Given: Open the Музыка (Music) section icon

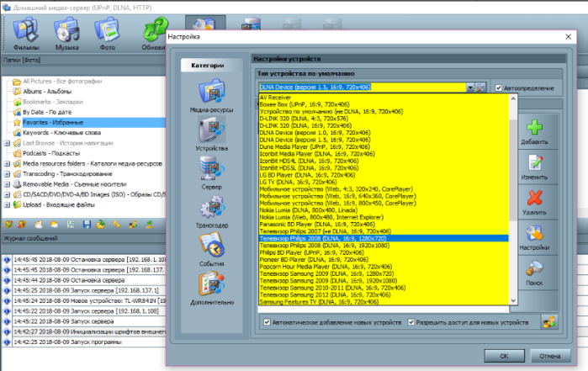Looking at the screenshot, I should [66, 31].
